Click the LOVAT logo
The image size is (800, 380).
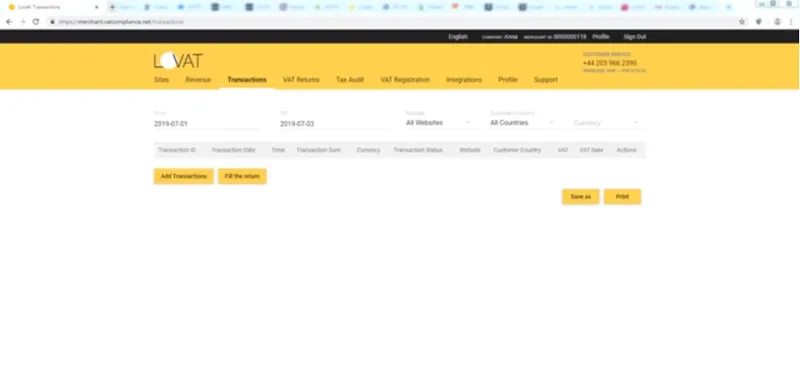178,61
